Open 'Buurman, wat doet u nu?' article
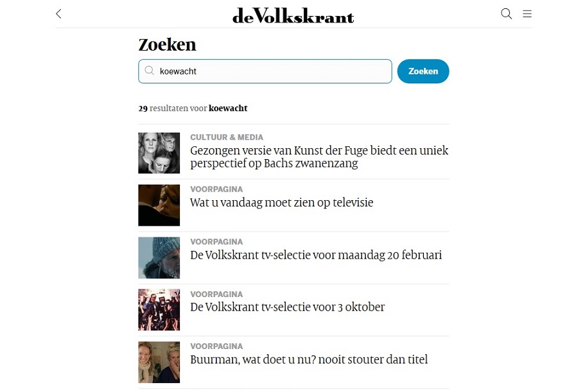587x392 pixels. click(309, 359)
